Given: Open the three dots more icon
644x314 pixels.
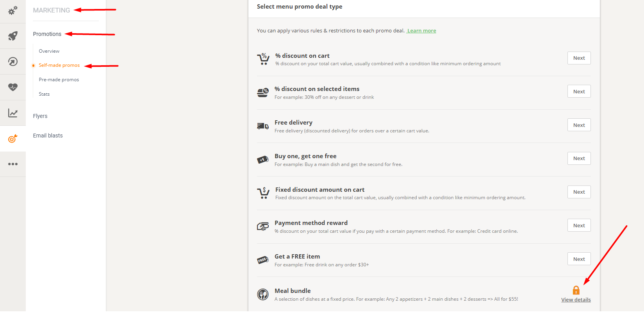Looking at the screenshot, I should [x=13, y=164].
